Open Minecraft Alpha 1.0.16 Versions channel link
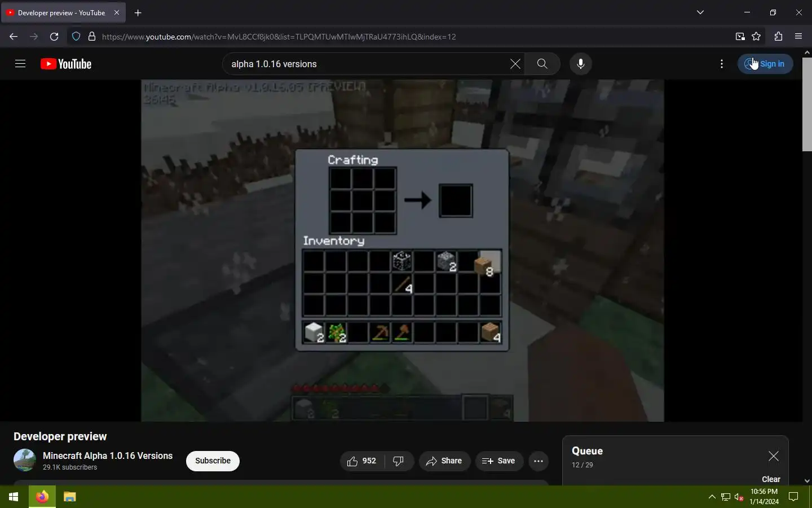812x508 pixels. 108,456
